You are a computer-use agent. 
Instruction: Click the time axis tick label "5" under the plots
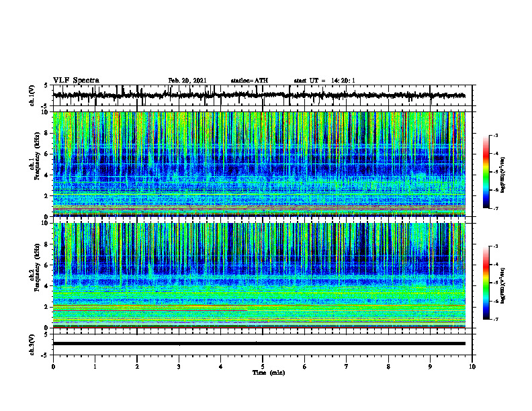pyautogui.click(x=263, y=367)
